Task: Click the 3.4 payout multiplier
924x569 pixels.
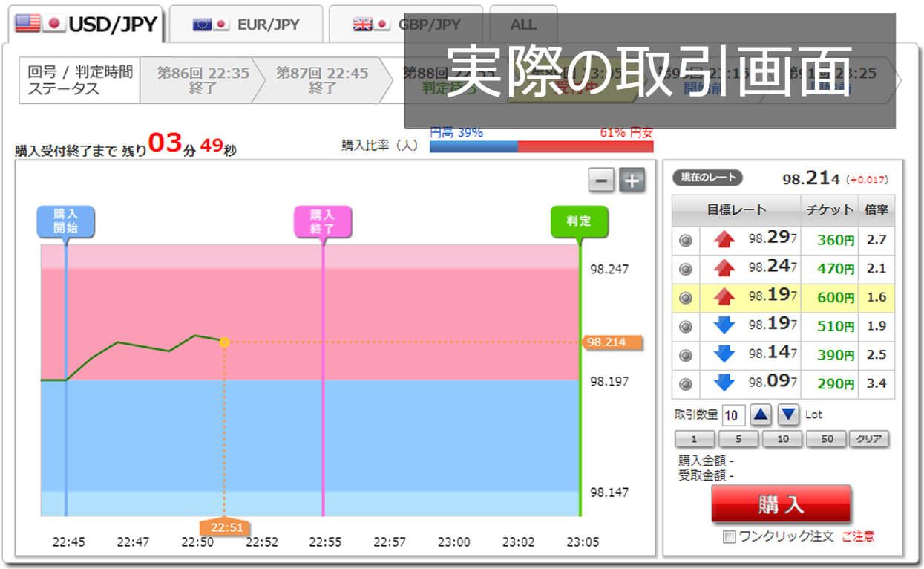Action: click(x=877, y=384)
